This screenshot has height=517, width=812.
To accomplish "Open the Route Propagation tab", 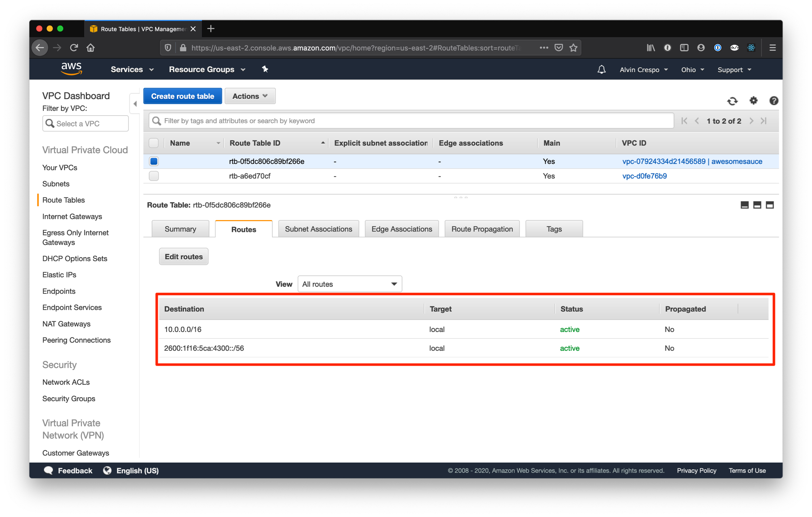I will [x=482, y=229].
